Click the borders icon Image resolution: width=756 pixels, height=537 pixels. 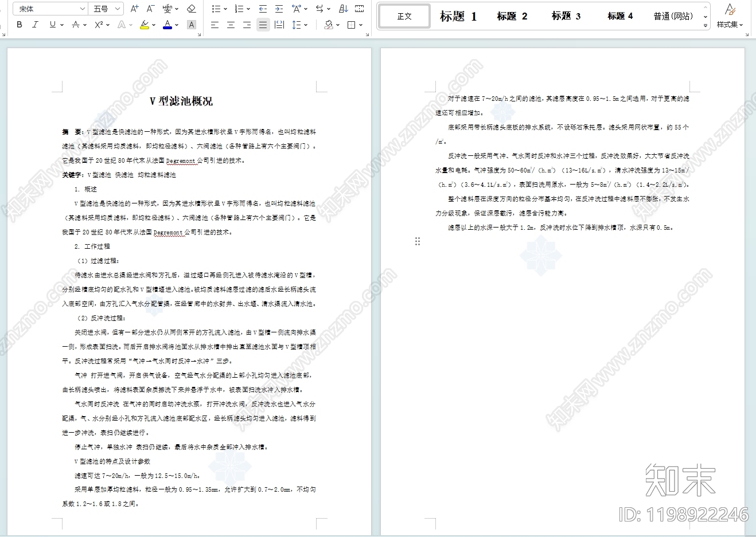pyautogui.click(x=352, y=25)
